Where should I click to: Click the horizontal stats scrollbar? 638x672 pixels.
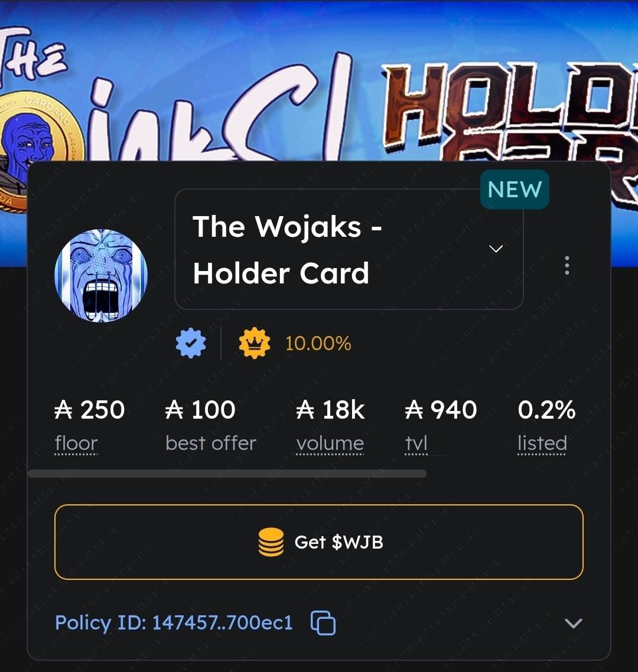tap(227, 474)
